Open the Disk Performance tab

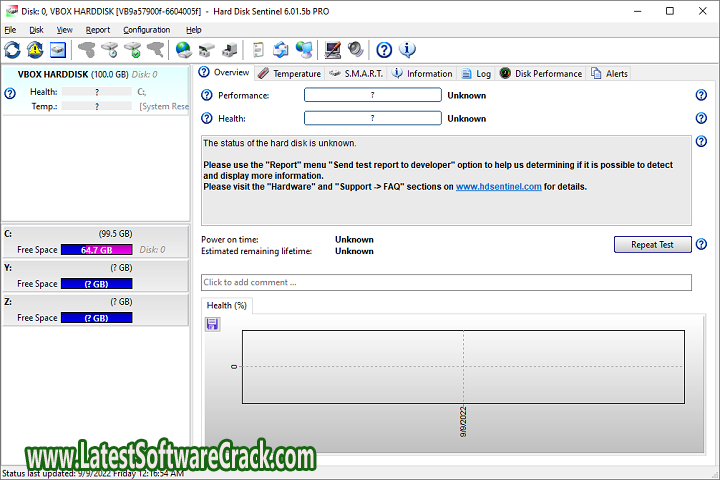click(541, 73)
